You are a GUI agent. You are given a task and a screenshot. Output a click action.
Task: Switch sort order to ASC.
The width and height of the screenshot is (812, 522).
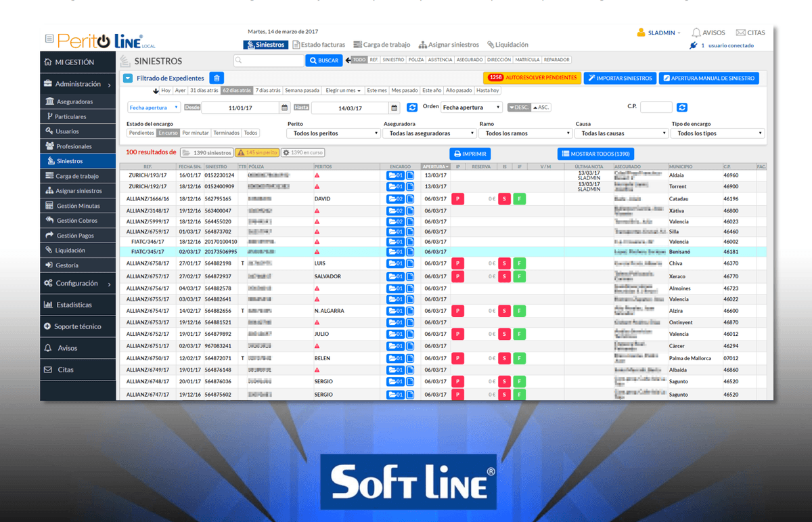[x=541, y=107]
